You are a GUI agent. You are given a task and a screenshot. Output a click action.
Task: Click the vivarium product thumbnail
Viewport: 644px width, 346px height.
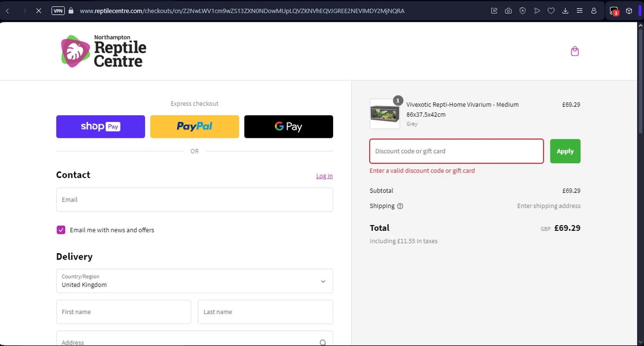pyautogui.click(x=385, y=114)
